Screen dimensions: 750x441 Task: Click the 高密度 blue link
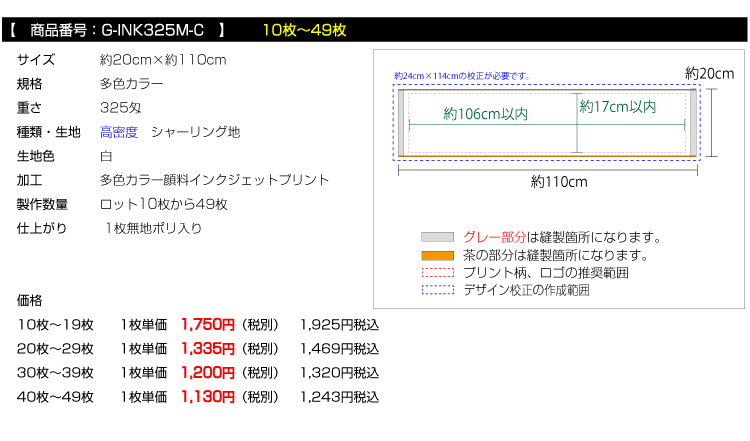pyautogui.click(x=119, y=132)
